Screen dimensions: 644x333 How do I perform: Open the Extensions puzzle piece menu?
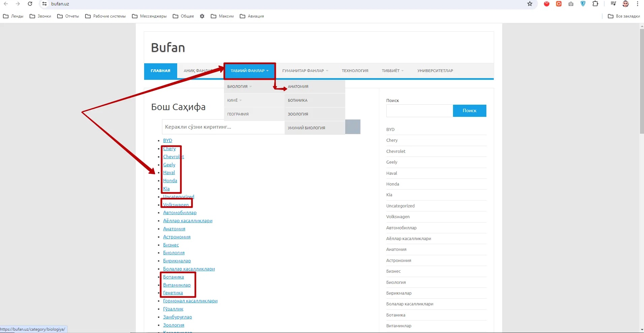coord(595,4)
